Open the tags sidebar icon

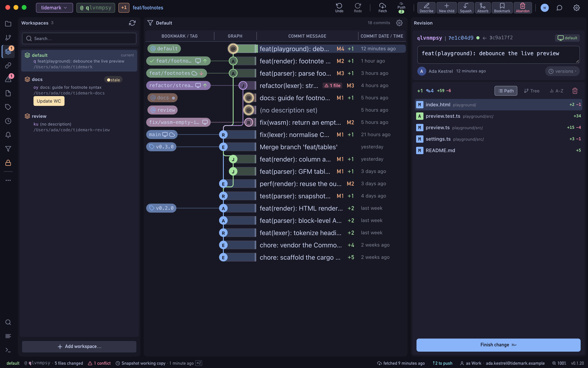pyautogui.click(x=8, y=107)
